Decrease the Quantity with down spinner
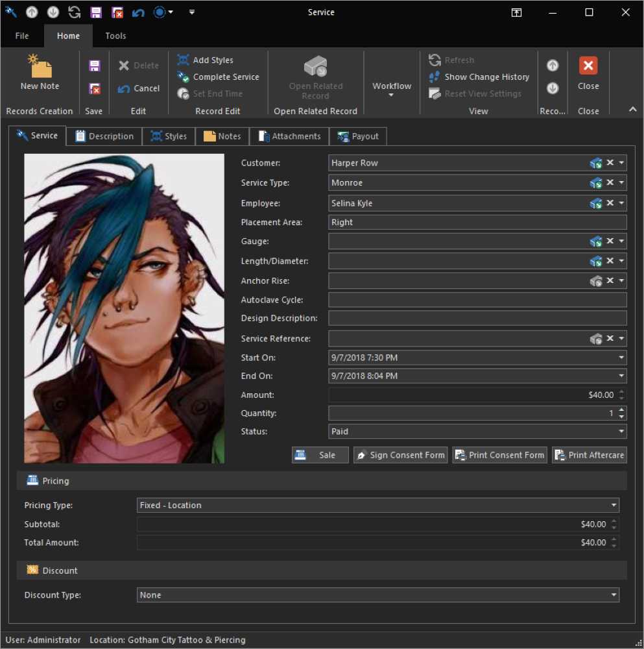 [x=621, y=417]
